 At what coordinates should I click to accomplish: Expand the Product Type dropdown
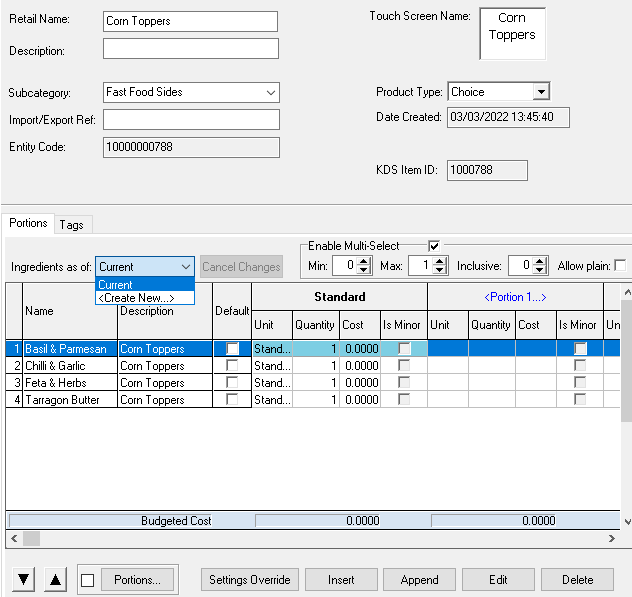[541, 92]
